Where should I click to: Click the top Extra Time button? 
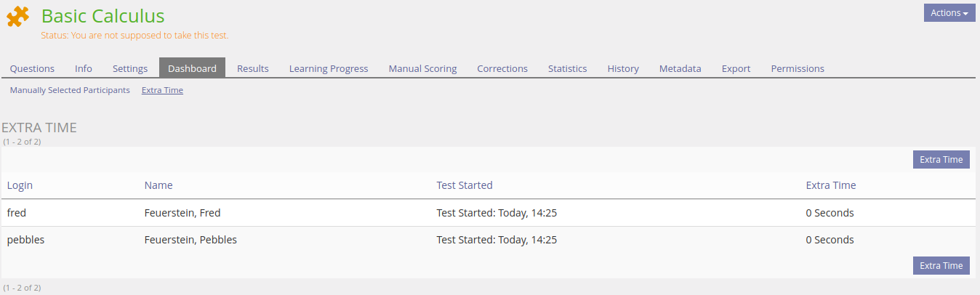[x=941, y=160]
